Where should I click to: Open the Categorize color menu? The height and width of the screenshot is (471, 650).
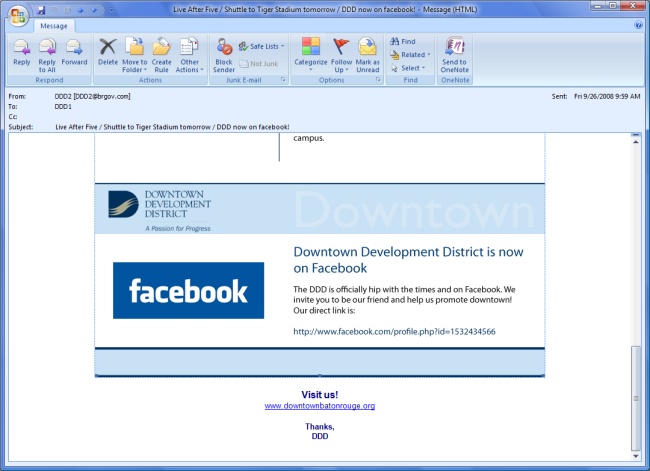[311, 53]
